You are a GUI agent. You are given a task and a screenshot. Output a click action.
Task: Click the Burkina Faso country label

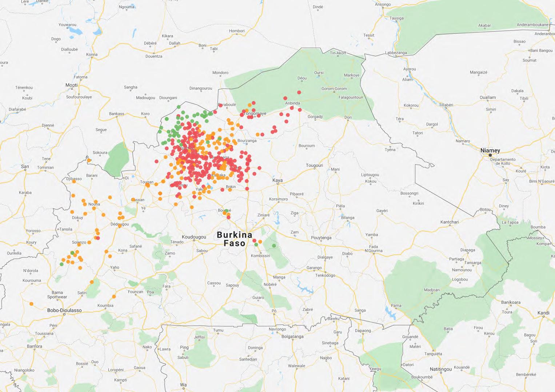pos(234,239)
